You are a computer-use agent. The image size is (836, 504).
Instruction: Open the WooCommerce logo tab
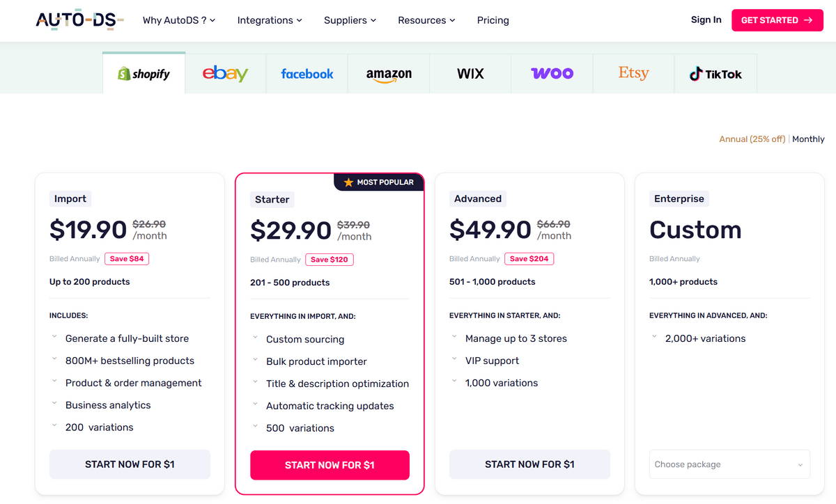[552, 74]
